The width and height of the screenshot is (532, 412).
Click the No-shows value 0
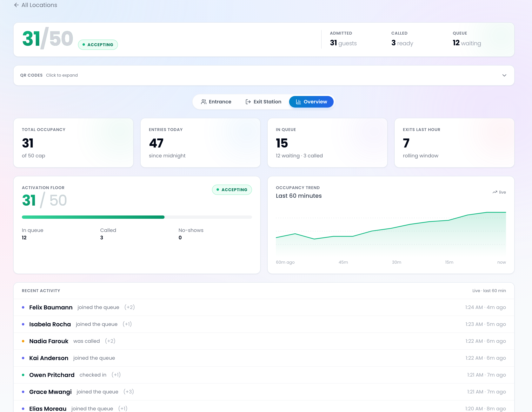[x=180, y=238]
